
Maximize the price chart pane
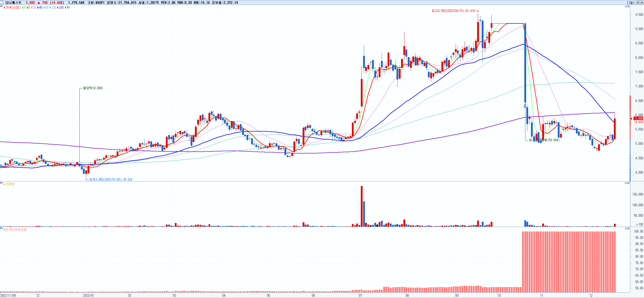626,6
